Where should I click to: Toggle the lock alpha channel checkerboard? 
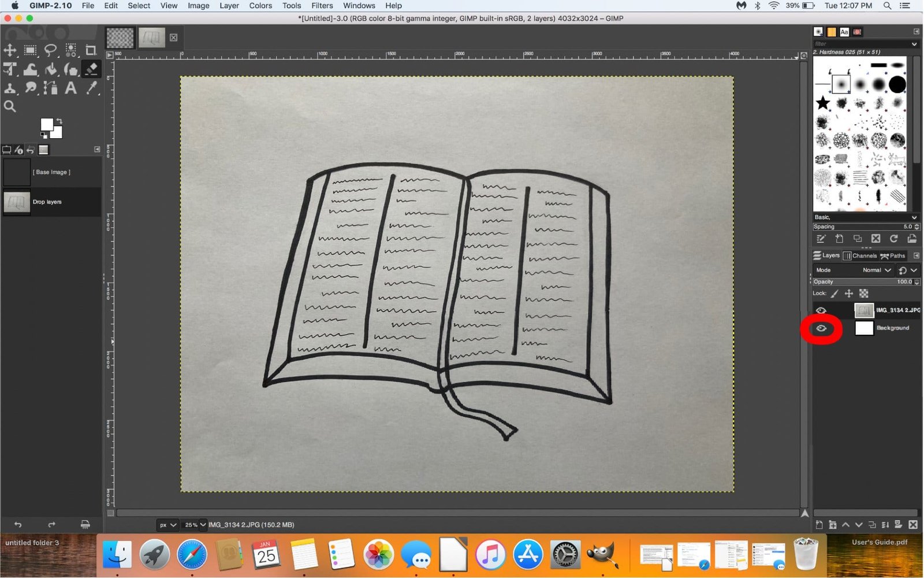coord(864,294)
